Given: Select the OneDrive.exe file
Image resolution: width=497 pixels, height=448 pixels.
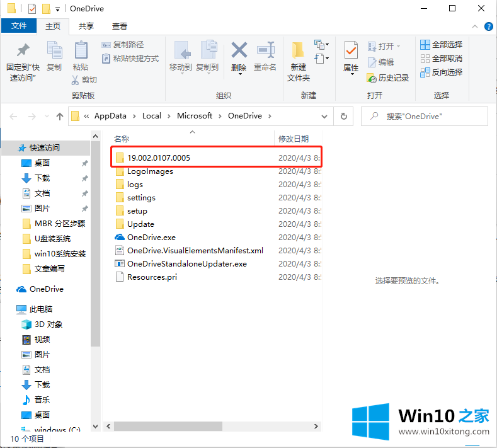Looking at the screenshot, I should point(216,238).
